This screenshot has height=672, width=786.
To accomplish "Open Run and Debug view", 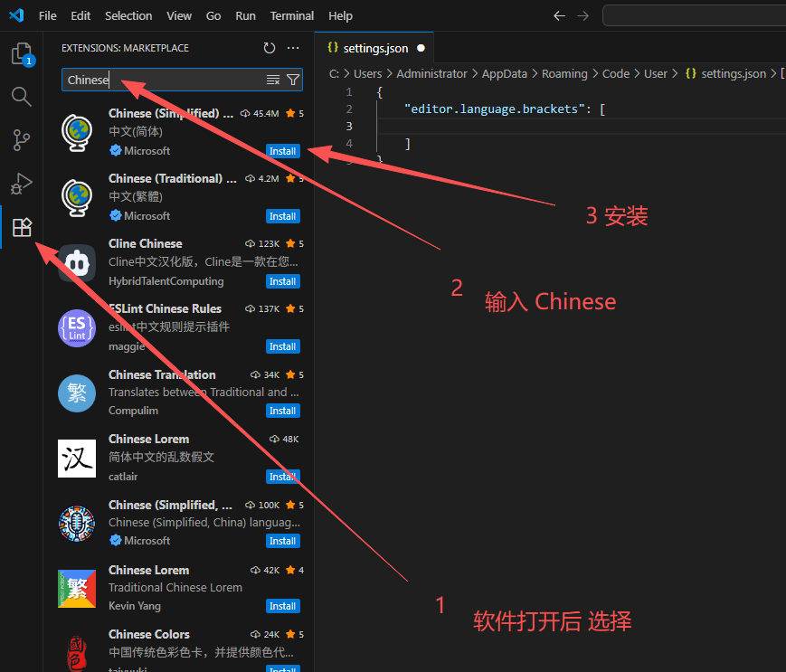I will [21, 184].
